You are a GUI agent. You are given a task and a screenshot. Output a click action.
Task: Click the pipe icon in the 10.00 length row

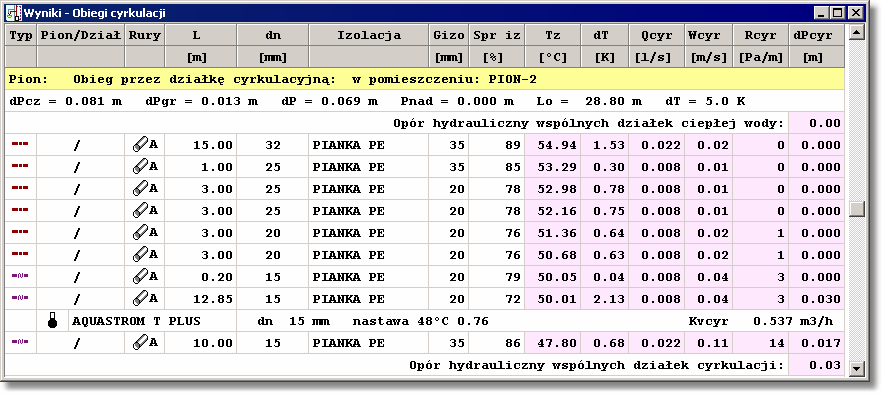click(x=140, y=342)
